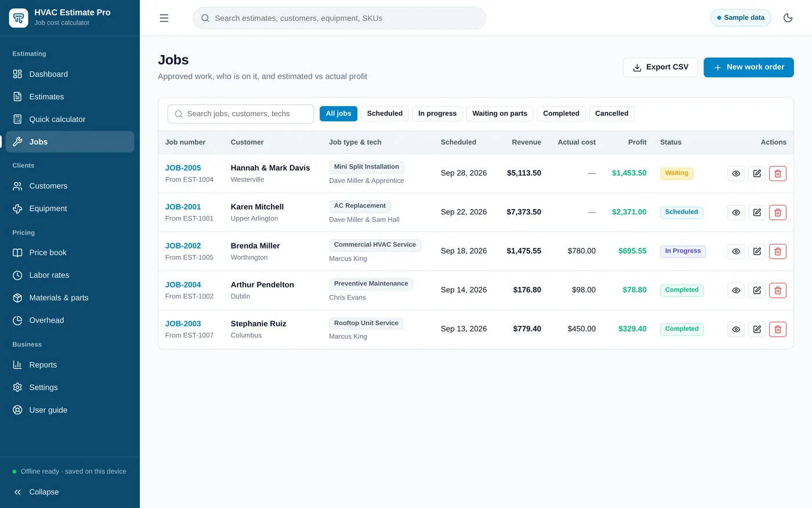812x508 pixels.
Task: View details of JOB-2005
Action: pos(736,174)
